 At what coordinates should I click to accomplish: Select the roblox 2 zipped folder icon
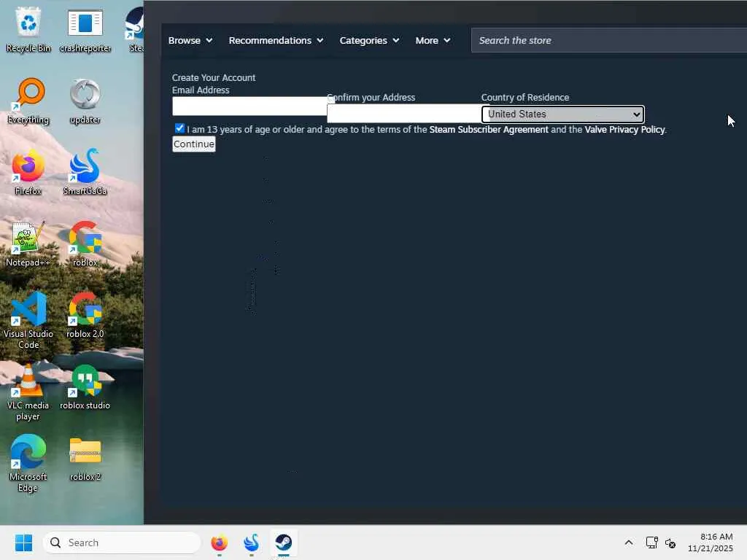85,458
